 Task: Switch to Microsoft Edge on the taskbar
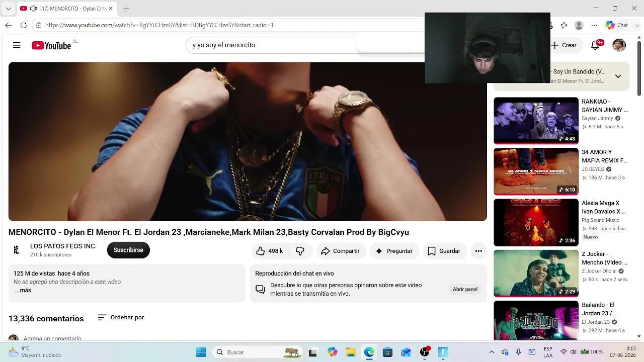[x=369, y=352]
